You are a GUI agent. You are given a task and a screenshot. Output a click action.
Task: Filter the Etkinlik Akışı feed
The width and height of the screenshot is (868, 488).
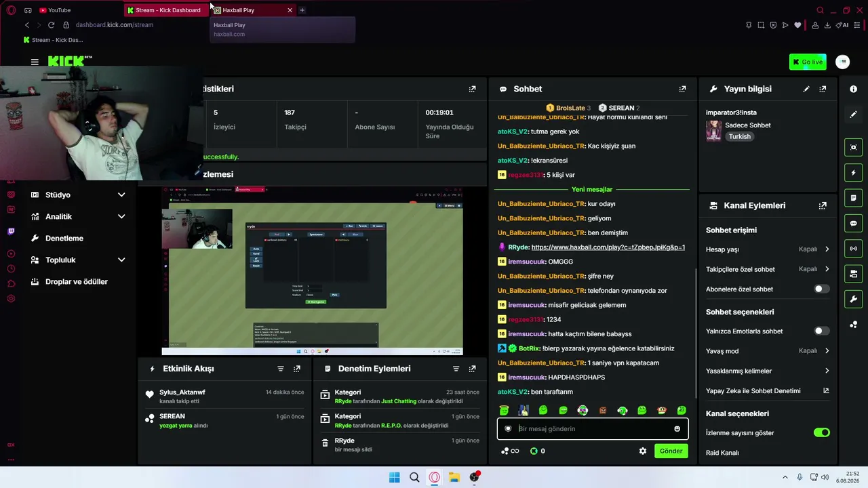click(280, 369)
